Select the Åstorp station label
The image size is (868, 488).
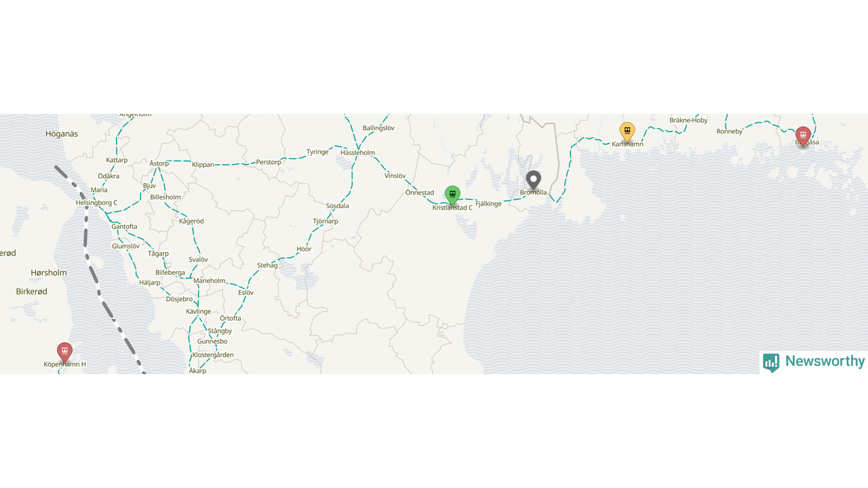pos(159,163)
